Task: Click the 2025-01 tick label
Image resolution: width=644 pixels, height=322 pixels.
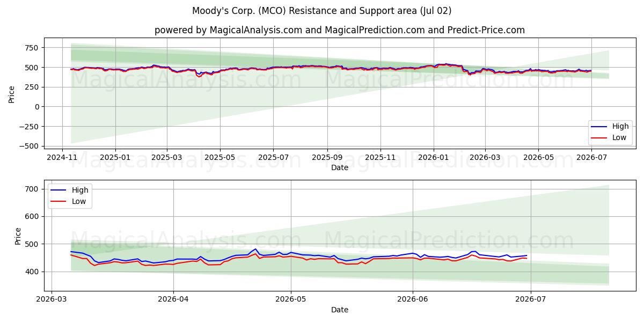Action: (x=115, y=157)
